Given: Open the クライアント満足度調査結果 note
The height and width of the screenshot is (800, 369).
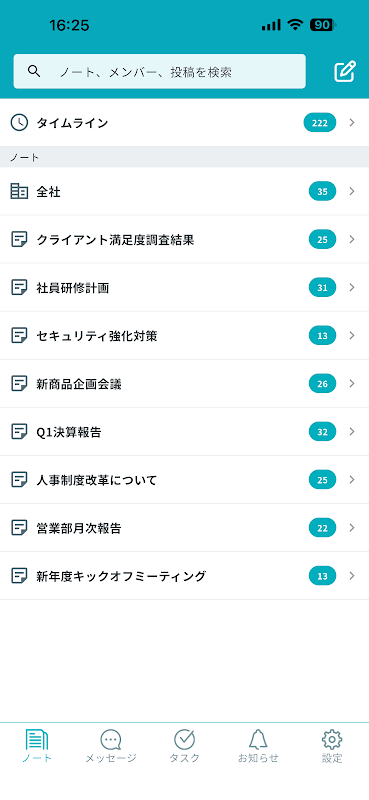Looking at the screenshot, I should point(184,239).
